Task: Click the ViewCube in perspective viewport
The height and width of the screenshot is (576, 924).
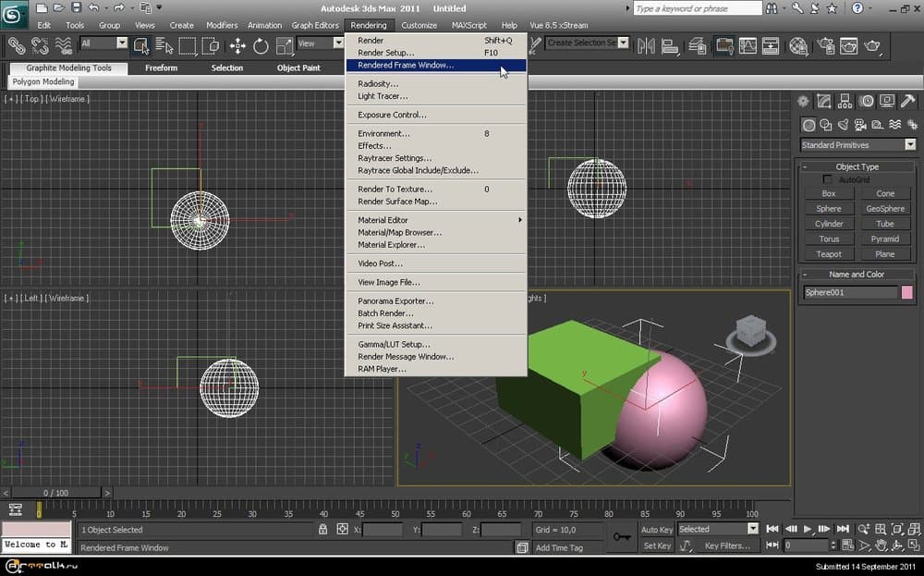Action: [750, 335]
